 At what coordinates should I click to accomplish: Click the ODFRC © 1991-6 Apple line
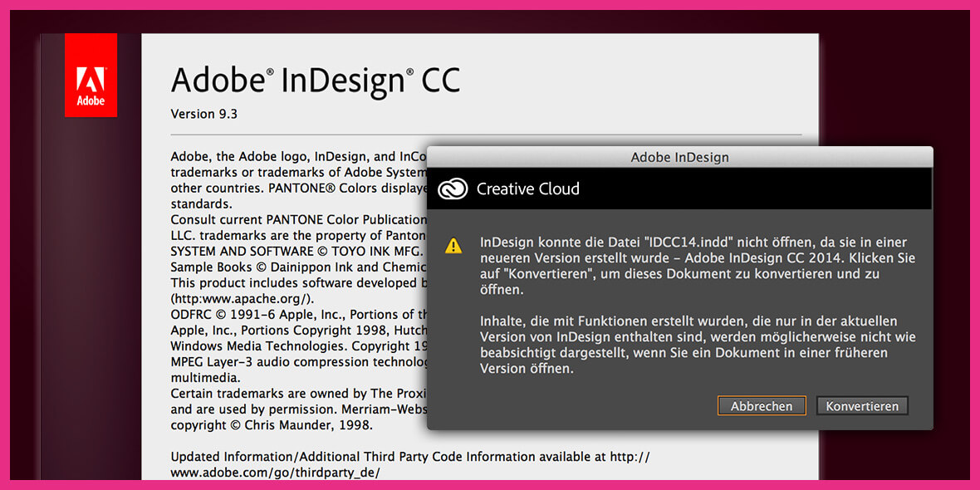298,315
